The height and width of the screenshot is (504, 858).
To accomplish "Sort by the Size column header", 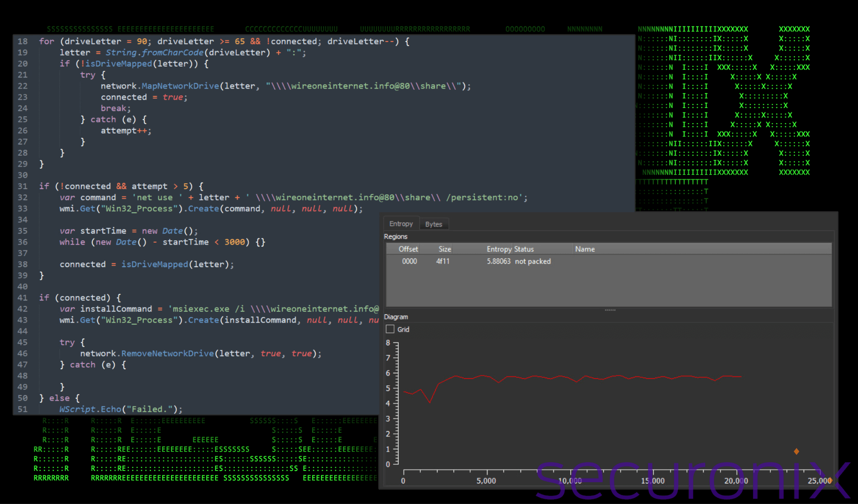I will tap(445, 249).
